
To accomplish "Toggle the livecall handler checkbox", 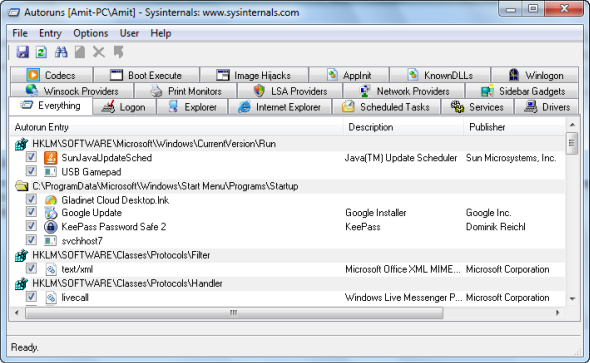I will click(x=31, y=296).
